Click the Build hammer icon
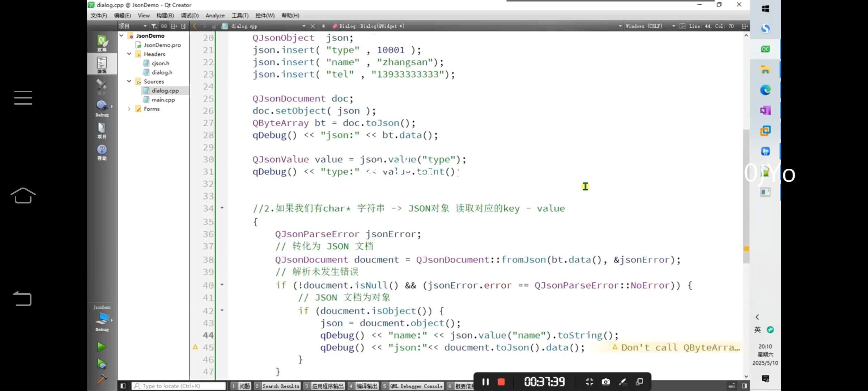 (x=101, y=379)
